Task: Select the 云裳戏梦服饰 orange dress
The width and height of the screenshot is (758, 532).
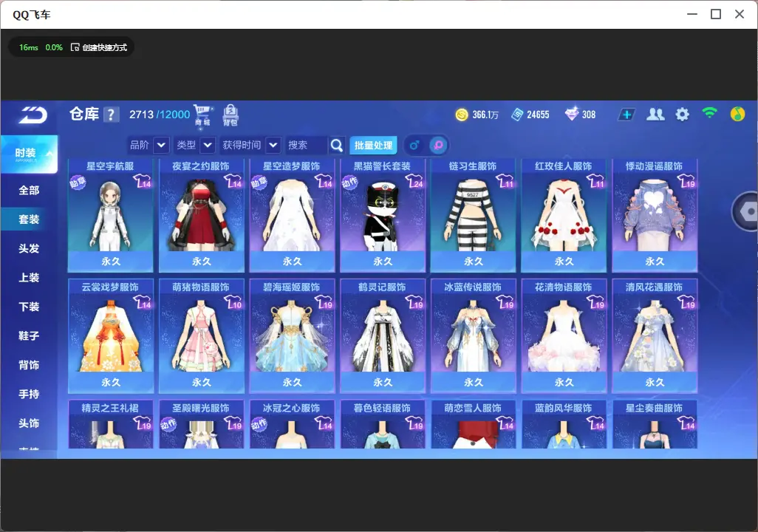Action: [x=111, y=336]
